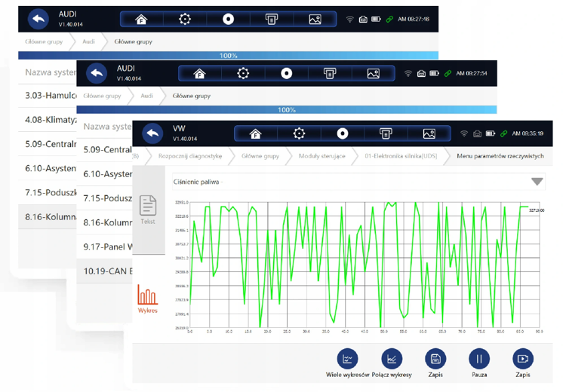Go to Moduły sterujące breadcrumb
The height and width of the screenshot is (392, 566).
pyautogui.click(x=321, y=156)
